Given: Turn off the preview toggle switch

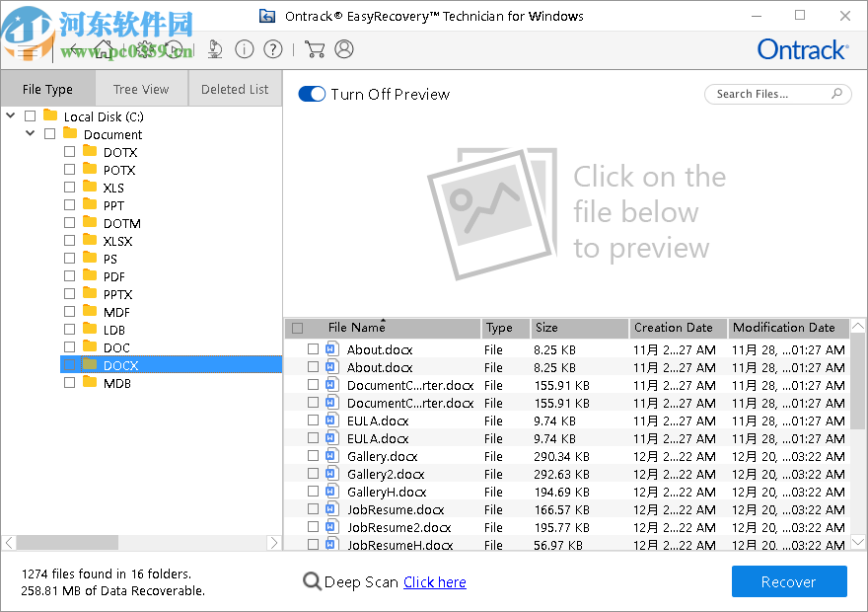Looking at the screenshot, I should coord(312,94).
